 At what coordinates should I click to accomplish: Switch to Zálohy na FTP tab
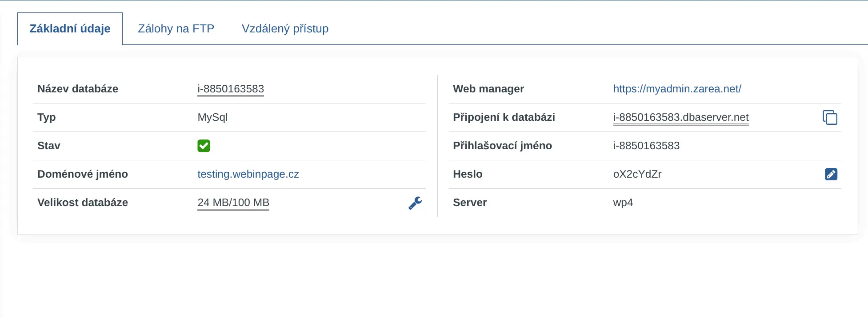click(176, 28)
